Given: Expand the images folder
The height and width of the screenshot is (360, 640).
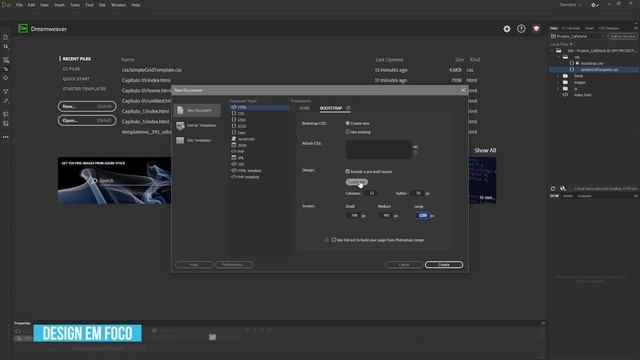Looking at the screenshot, I should pos(559,82).
